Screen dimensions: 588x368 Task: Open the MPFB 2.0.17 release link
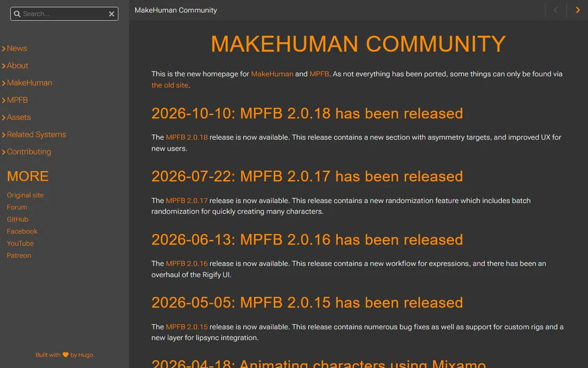tap(187, 201)
